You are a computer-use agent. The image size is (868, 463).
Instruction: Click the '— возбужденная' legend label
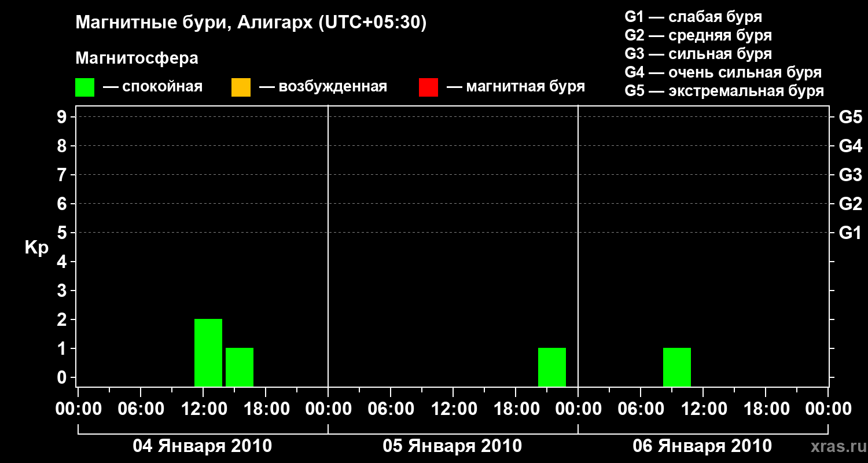(x=323, y=87)
